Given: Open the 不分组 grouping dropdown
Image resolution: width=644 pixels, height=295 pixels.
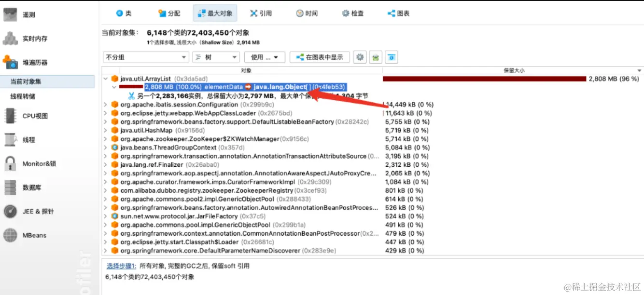Looking at the screenshot, I should click(146, 57).
